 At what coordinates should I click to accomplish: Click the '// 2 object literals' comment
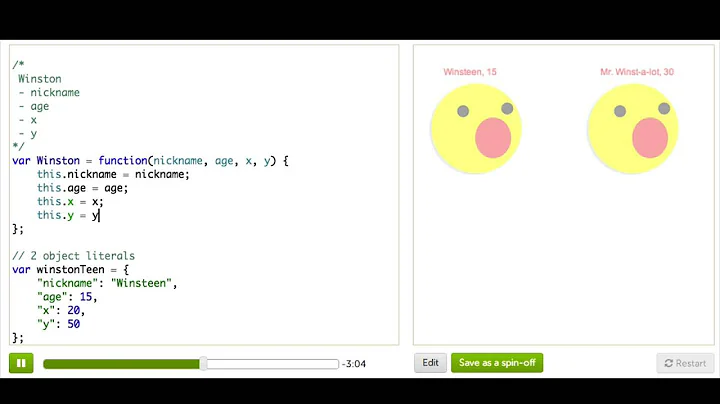click(x=73, y=256)
